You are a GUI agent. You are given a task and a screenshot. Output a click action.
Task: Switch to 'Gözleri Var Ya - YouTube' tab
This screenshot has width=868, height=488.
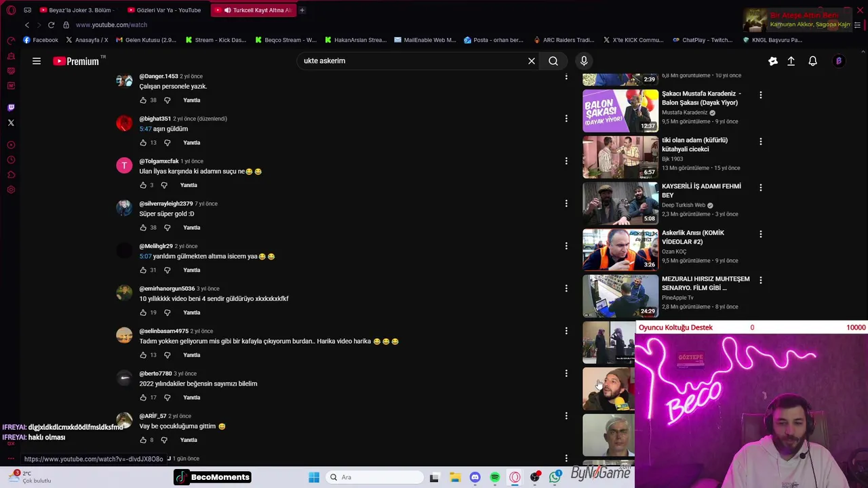pyautogui.click(x=165, y=10)
